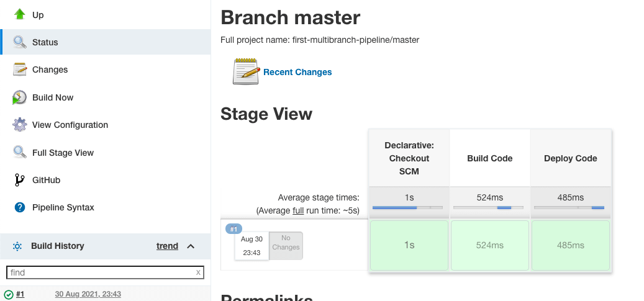The height and width of the screenshot is (301, 644).
Task: Open the Changes page
Action: coord(50,70)
